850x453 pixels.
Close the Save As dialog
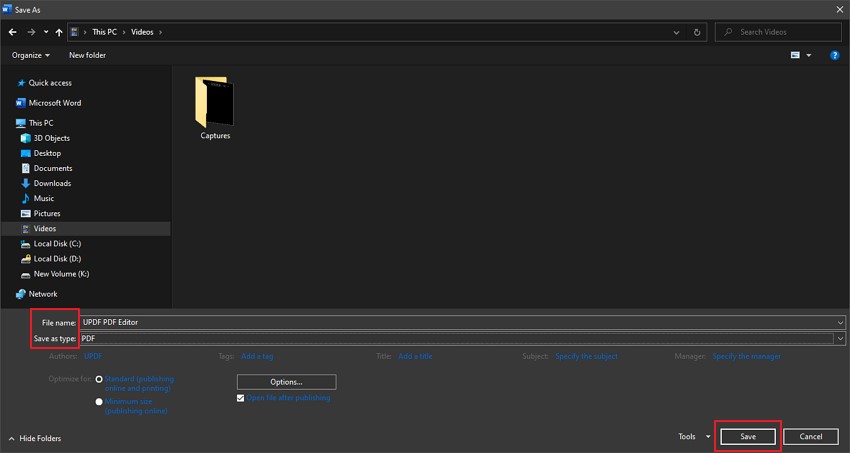tap(839, 9)
